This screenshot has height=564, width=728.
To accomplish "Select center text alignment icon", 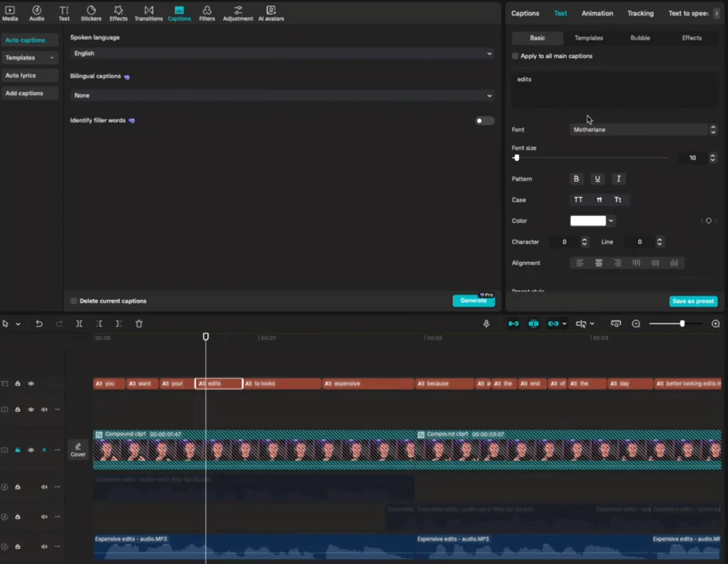I will (x=599, y=263).
